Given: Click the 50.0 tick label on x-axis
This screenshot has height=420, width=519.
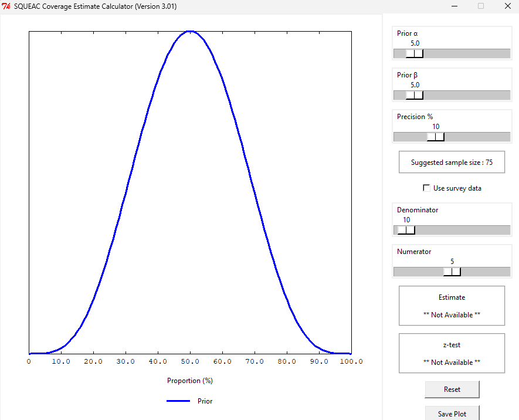Looking at the screenshot, I should click(x=189, y=362).
